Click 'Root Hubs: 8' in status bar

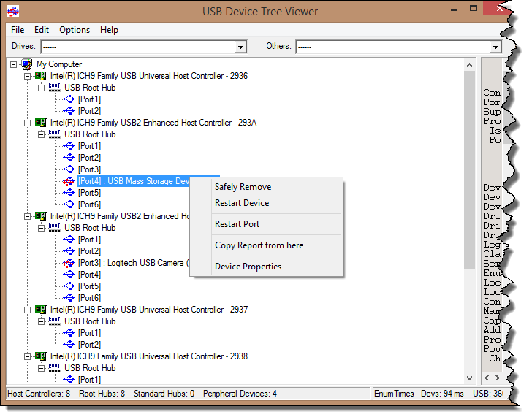[102, 394]
